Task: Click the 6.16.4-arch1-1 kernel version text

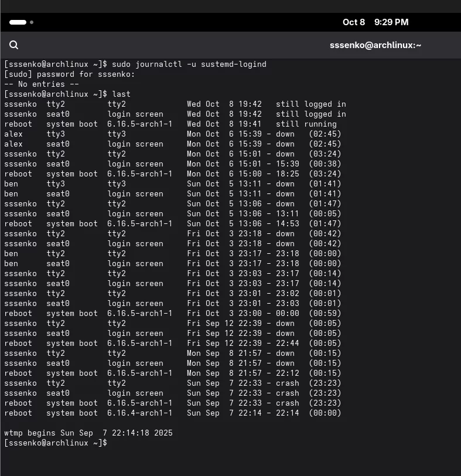Action: pos(139,413)
